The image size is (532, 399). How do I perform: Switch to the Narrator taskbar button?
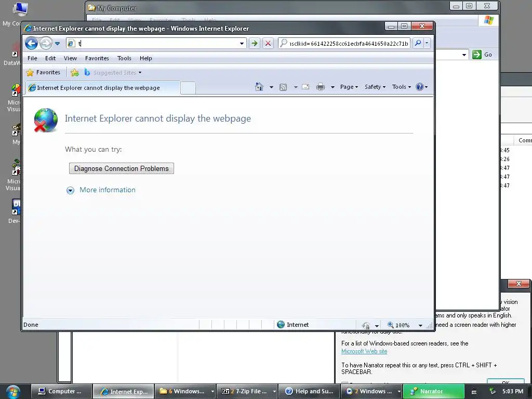433,391
